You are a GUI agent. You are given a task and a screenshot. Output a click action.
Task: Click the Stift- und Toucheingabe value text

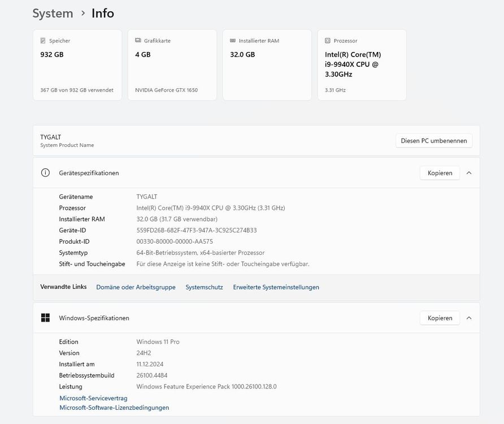click(223, 264)
